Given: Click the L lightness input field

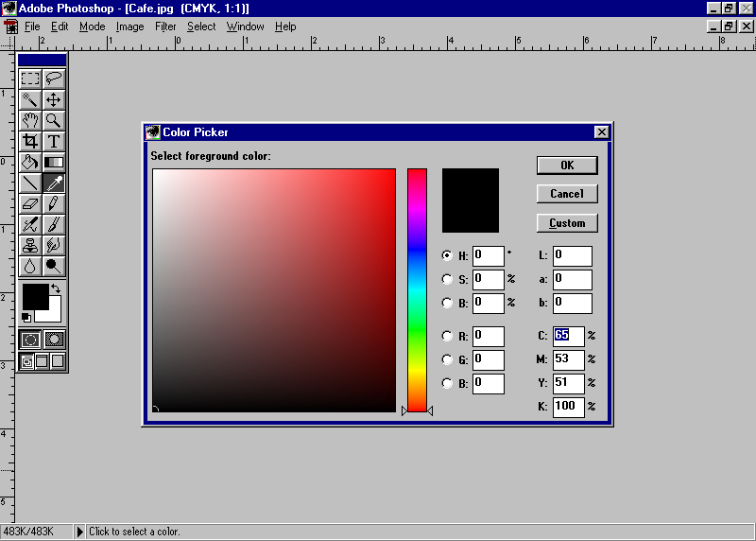Looking at the screenshot, I should tap(573, 255).
